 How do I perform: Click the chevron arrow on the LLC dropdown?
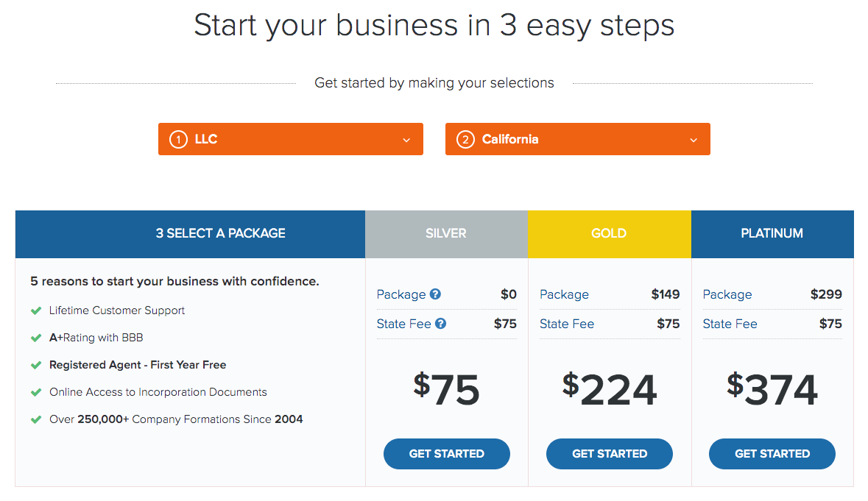click(406, 140)
